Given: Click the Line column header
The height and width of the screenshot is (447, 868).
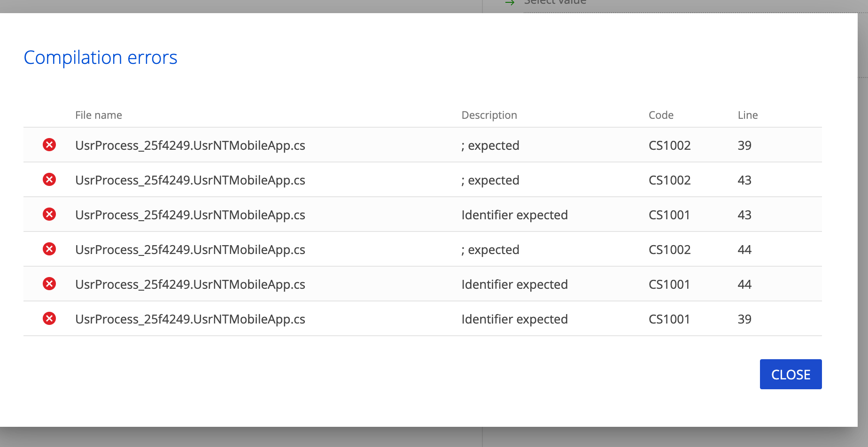Looking at the screenshot, I should (747, 115).
